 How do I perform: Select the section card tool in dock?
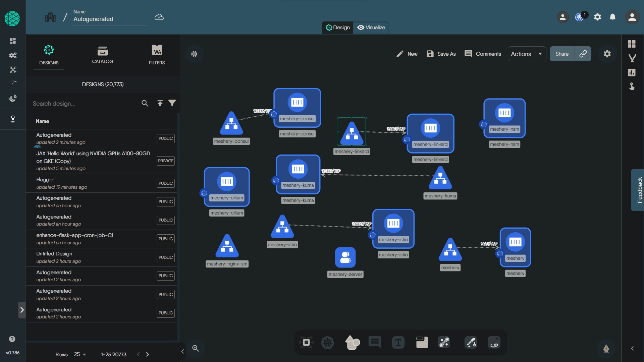[422, 343]
